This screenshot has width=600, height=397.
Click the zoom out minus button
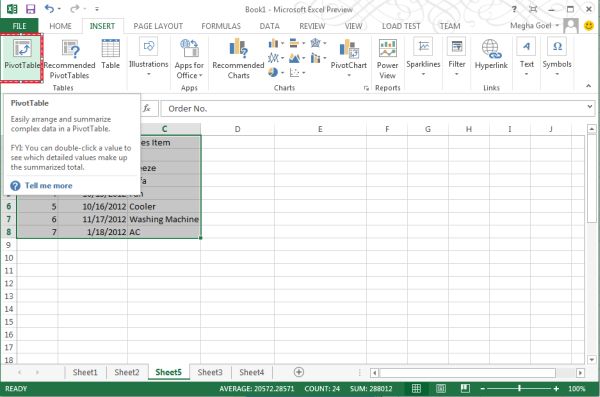pos(483,389)
